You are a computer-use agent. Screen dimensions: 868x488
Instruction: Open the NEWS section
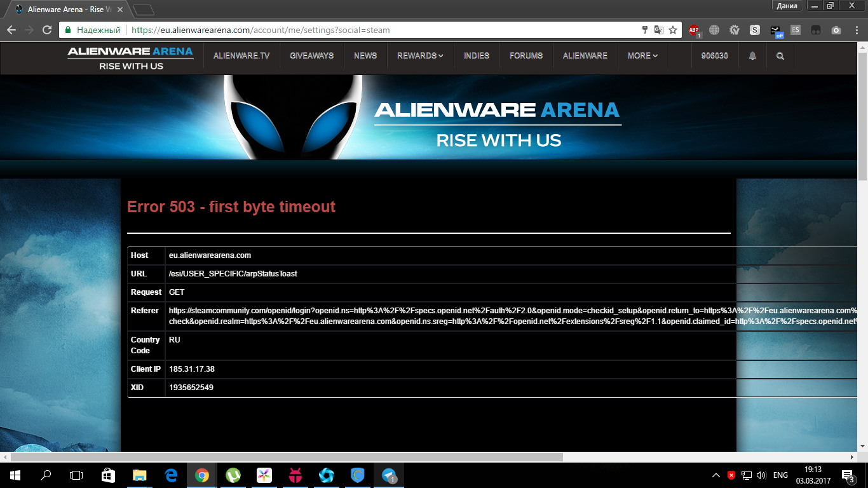click(x=365, y=56)
